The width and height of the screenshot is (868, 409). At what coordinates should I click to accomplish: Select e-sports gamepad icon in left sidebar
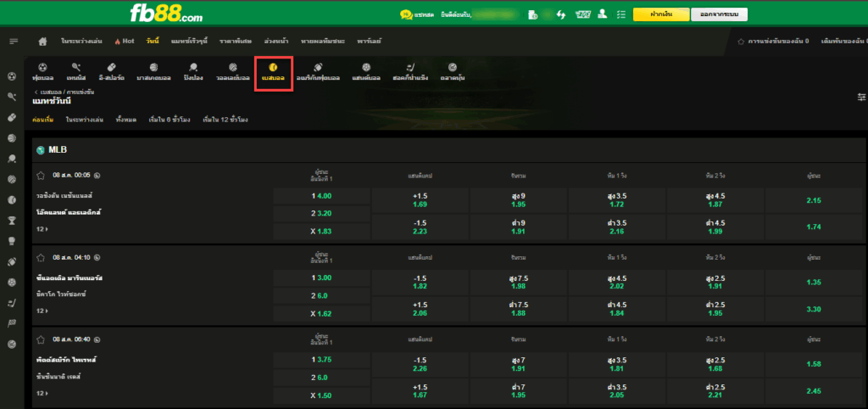click(12, 117)
